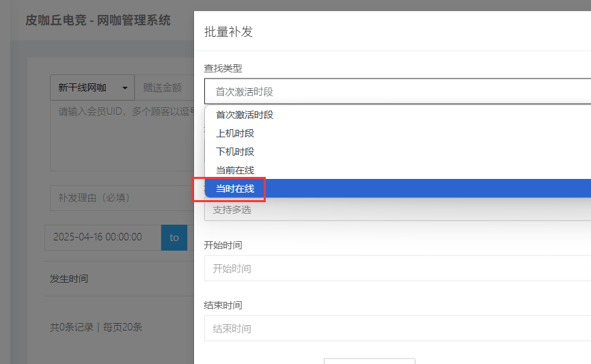Screen dimensions: 591x364
Task: Click the 结束时间 label
Action: click(223, 305)
